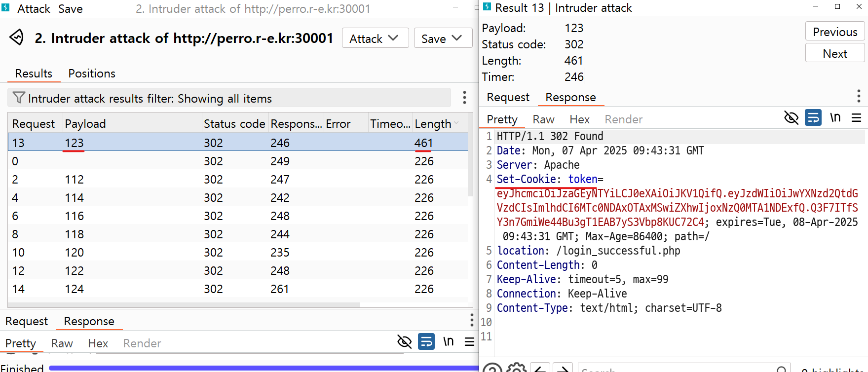
Task: Click the Burp icon in the Result 13 title bar
Action: point(487,7)
